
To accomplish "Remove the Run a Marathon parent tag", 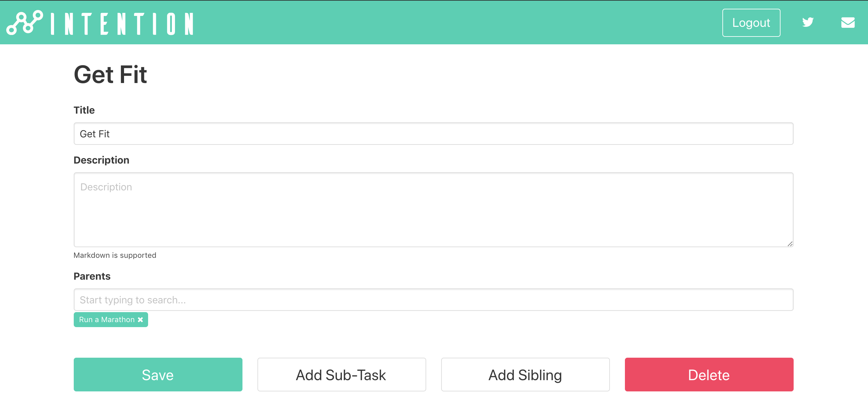I will [x=141, y=319].
